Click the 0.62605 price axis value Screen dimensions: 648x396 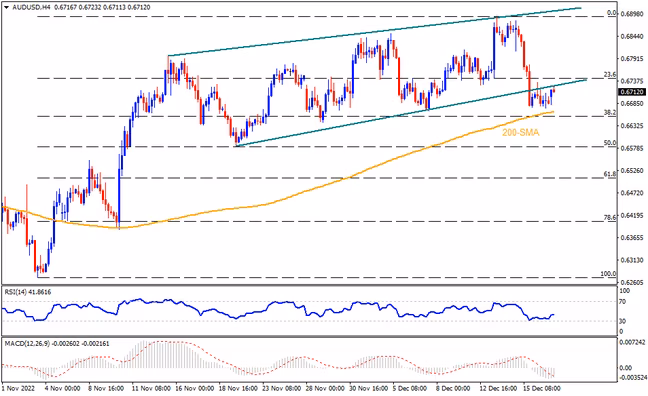[632, 282]
